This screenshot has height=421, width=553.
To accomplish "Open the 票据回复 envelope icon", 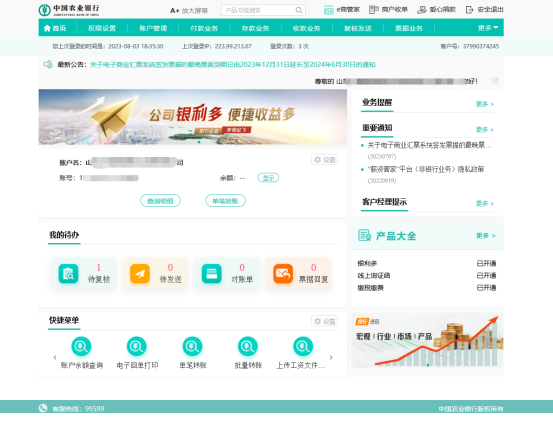I will [x=283, y=274].
